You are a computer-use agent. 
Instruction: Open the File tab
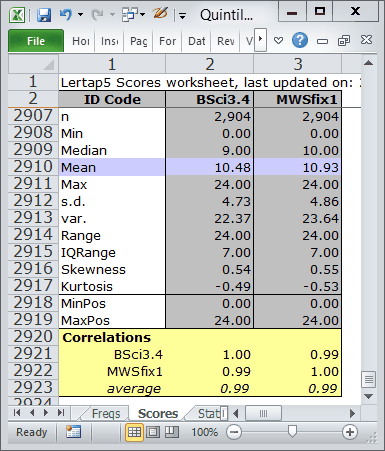click(36, 41)
